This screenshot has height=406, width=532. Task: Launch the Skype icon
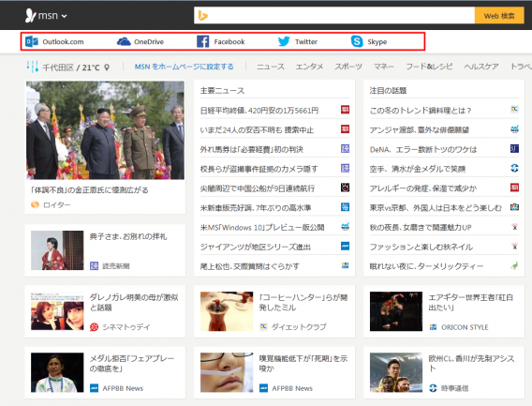click(x=357, y=41)
